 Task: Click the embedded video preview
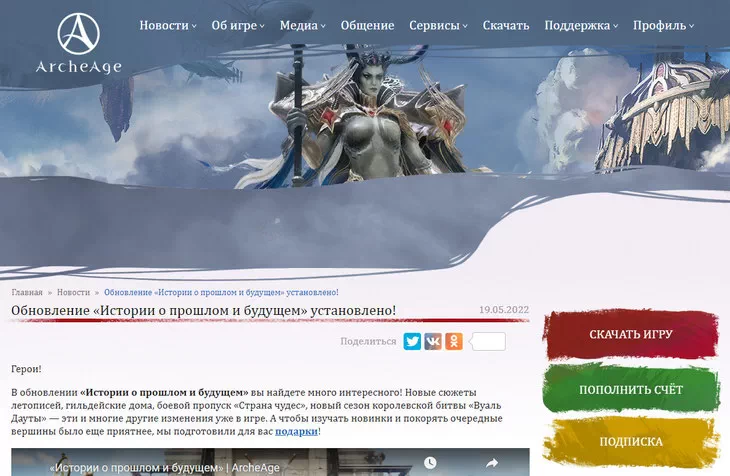270,462
